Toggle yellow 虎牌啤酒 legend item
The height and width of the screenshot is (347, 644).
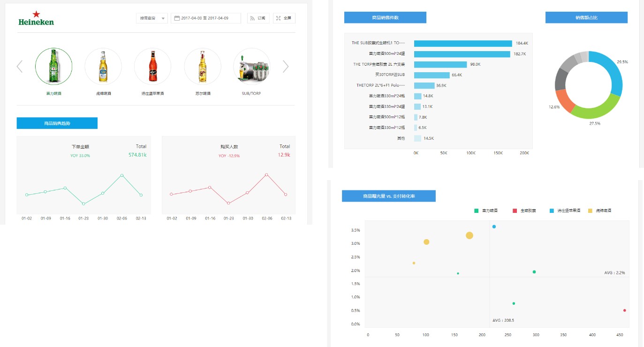(x=599, y=211)
